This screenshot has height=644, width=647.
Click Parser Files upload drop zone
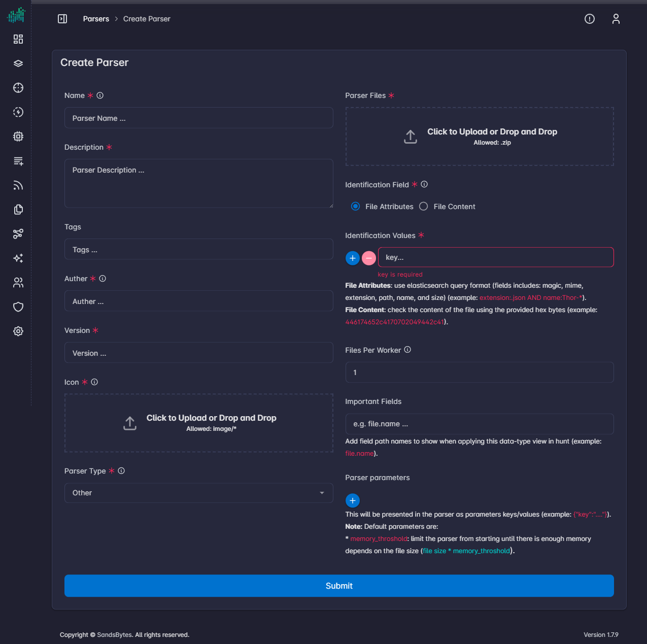click(480, 137)
